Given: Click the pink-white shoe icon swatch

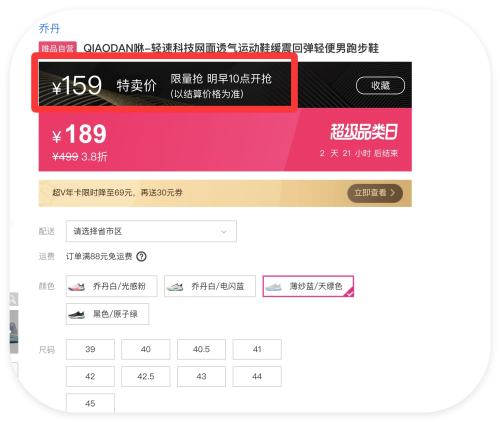Looking at the screenshot, I should point(76,286).
